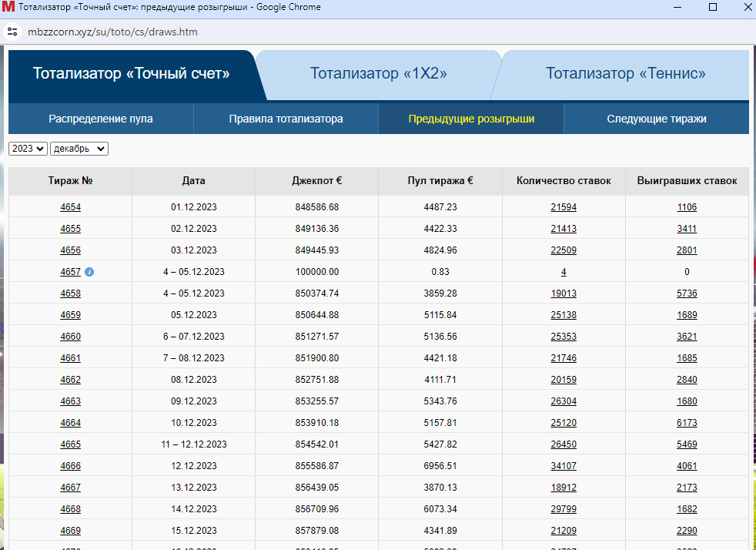Viewport: 756px width, 550px height.
Task: Click jackpot value 100000.00
Action: [x=316, y=272]
